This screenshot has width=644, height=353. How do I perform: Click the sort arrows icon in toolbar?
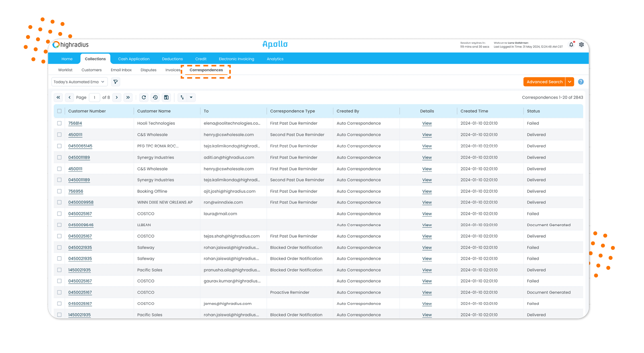coord(182,98)
